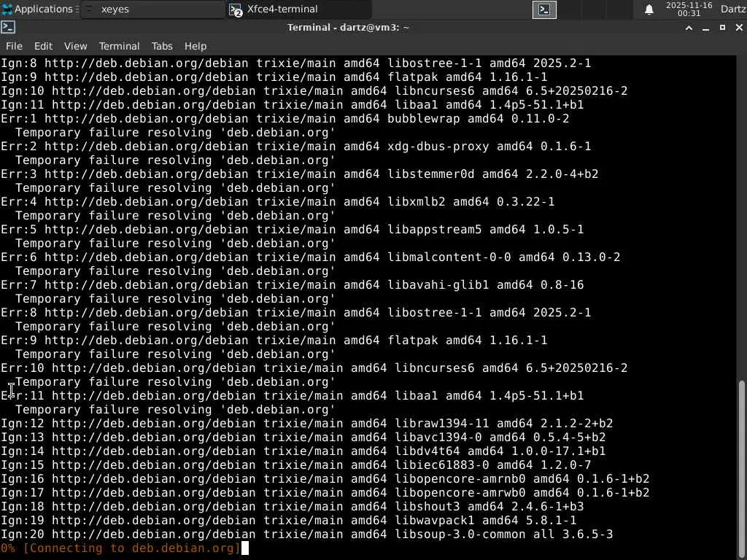747x560 pixels.
Task: Click the Err:10 libncurses6 line
Action: pyautogui.click(x=314, y=368)
